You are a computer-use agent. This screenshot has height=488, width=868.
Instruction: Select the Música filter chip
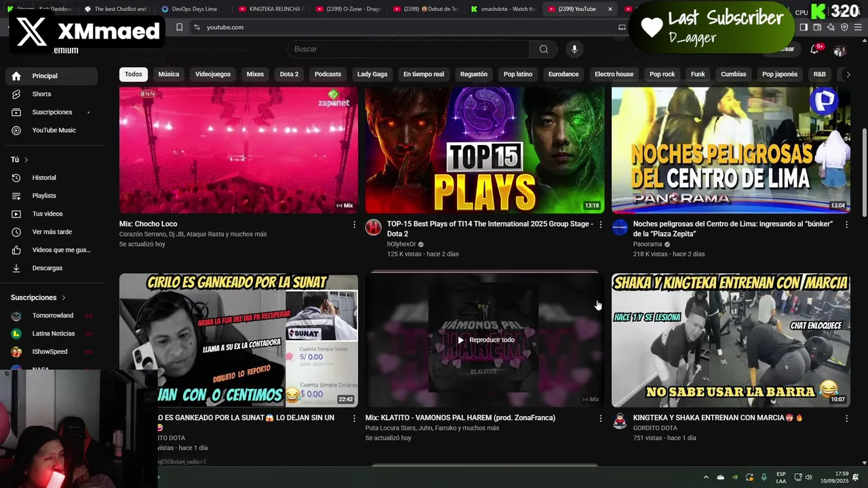pyautogui.click(x=169, y=75)
